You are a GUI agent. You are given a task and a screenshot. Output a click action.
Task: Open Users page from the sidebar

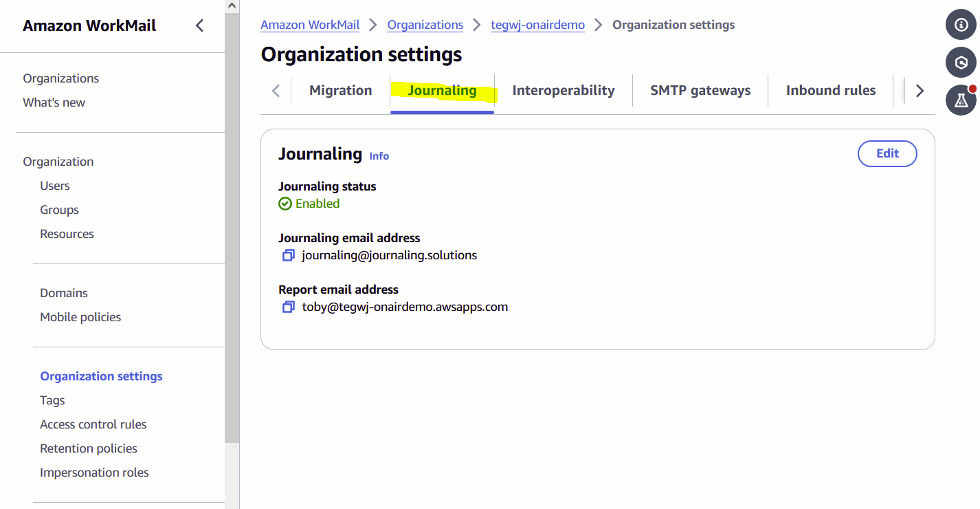click(x=54, y=185)
